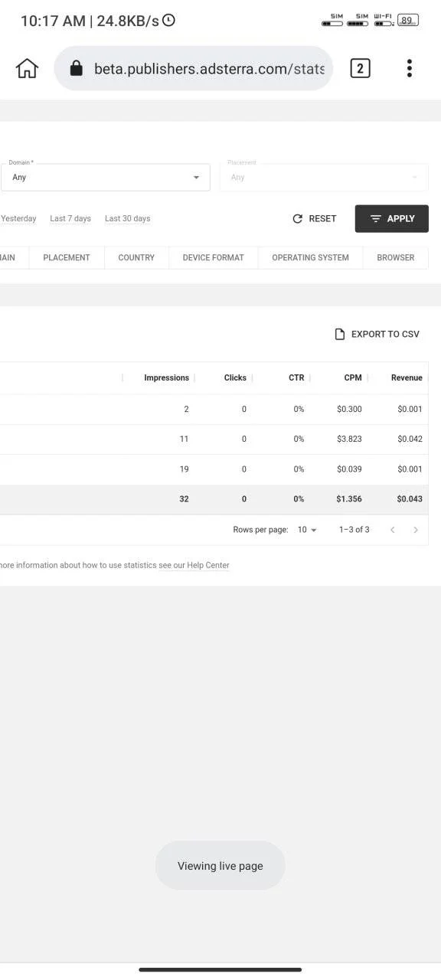Sort by the CPM column header
441x980 pixels.
pyautogui.click(x=353, y=377)
